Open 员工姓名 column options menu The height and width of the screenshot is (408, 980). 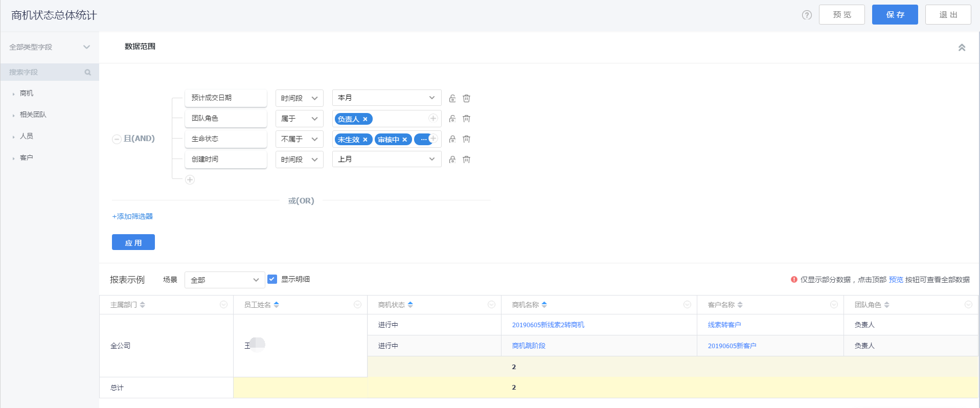tap(357, 304)
